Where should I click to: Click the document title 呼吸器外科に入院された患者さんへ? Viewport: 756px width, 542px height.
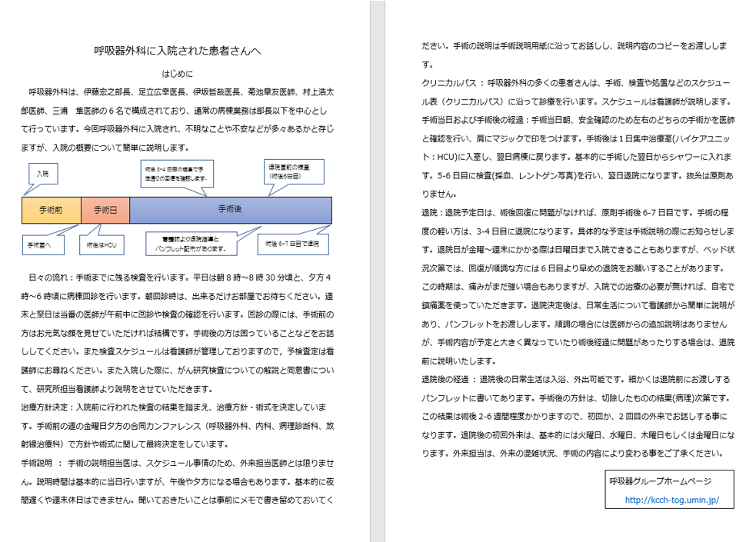[178, 52]
